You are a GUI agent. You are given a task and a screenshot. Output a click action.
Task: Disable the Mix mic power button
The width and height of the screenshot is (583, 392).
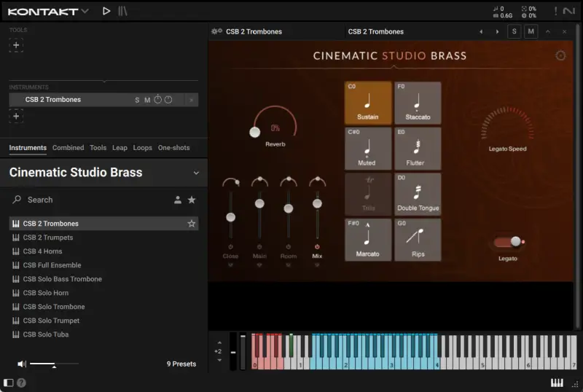(317, 247)
